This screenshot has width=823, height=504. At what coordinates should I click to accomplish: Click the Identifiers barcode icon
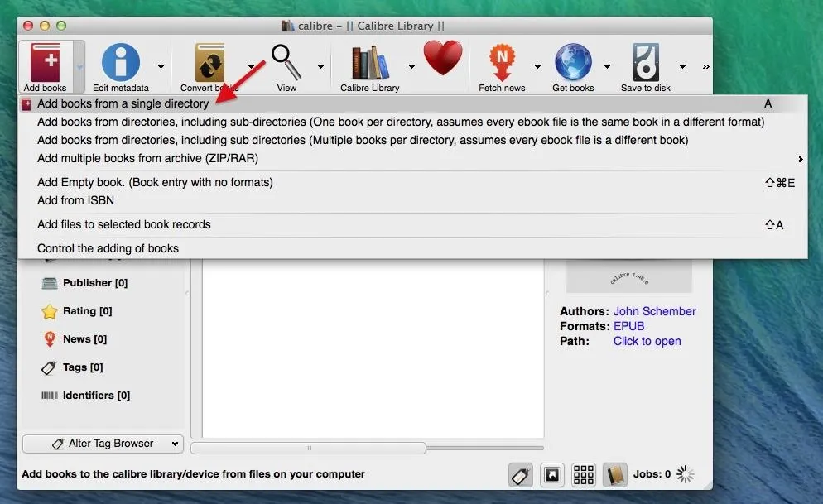pyautogui.click(x=50, y=396)
